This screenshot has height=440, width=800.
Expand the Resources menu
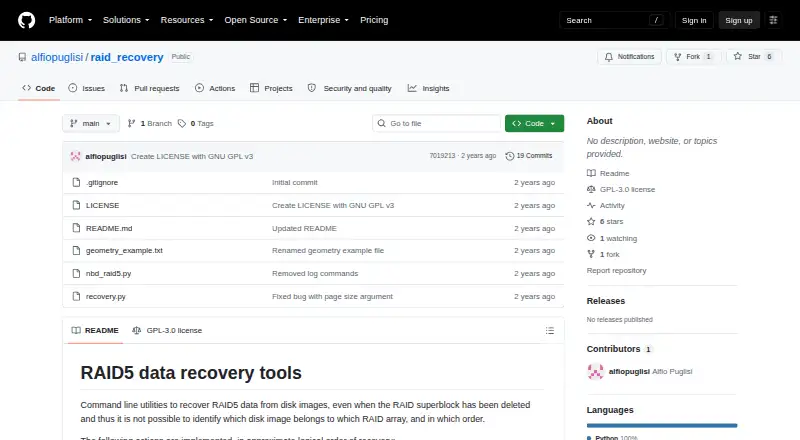click(x=187, y=20)
